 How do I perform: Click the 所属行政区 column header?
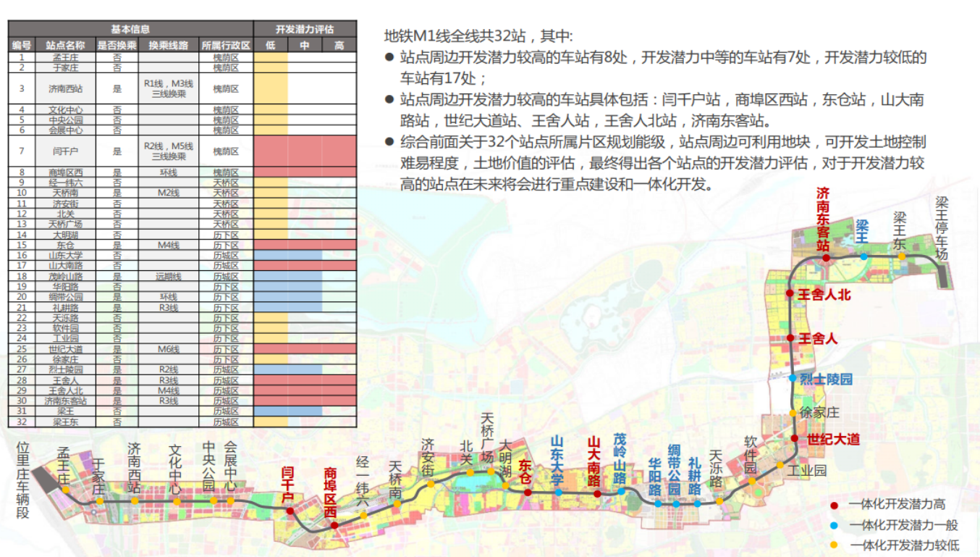point(226,45)
